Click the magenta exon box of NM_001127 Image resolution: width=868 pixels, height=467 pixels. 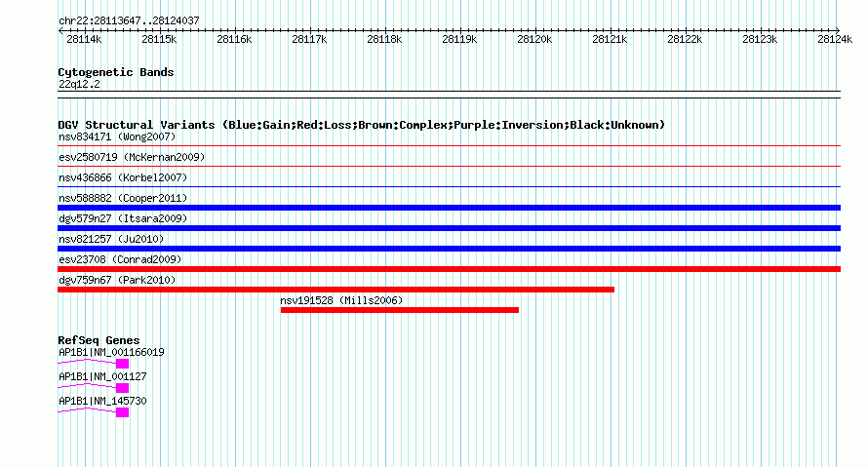tap(122, 388)
